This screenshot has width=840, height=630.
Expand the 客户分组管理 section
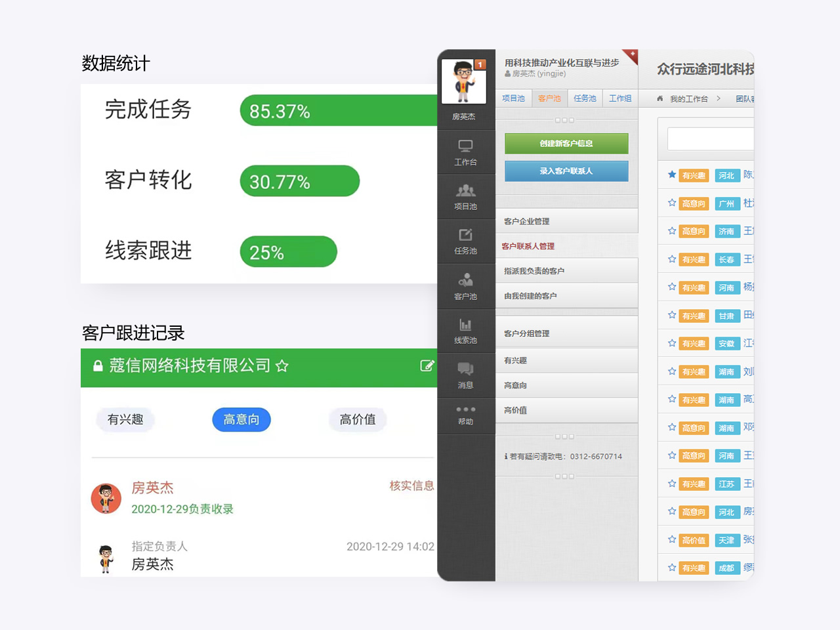(566, 333)
